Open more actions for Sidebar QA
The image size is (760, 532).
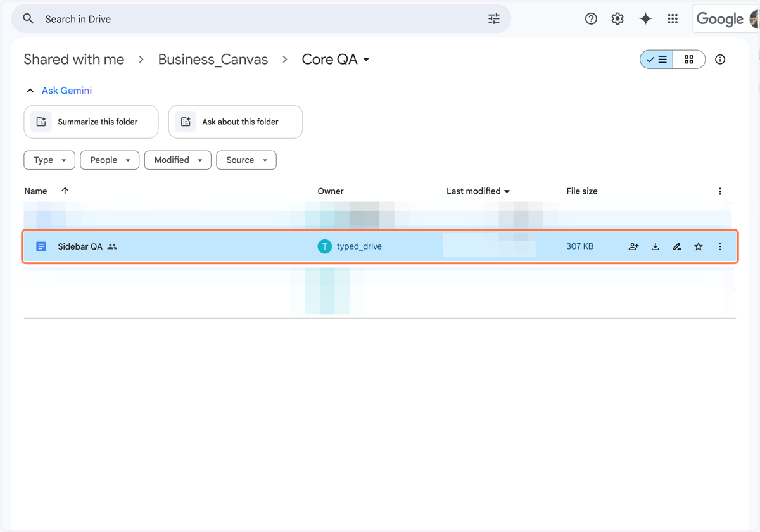click(x=720, y=246)
